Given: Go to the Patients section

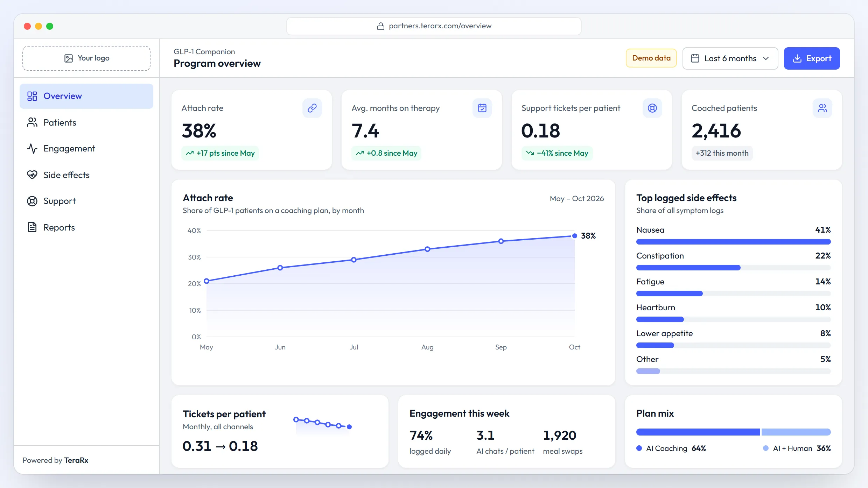Looking at the screenshot, I should (x=86, y=122).
